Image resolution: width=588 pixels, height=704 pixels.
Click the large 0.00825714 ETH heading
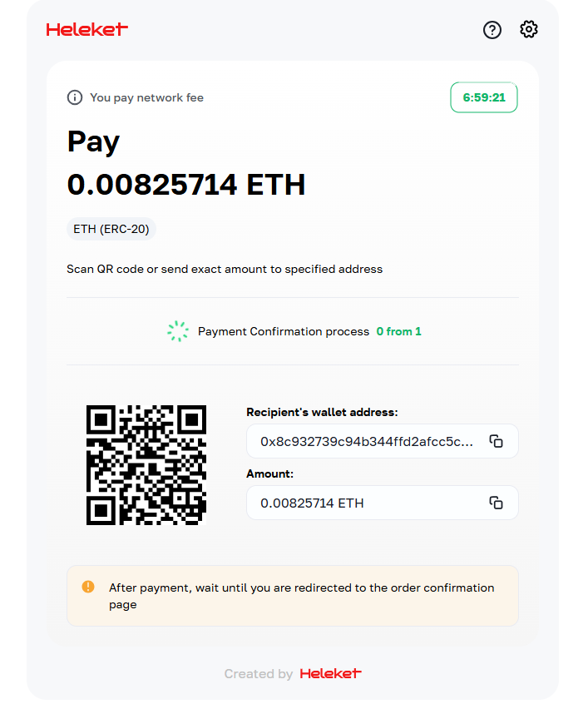186,185
